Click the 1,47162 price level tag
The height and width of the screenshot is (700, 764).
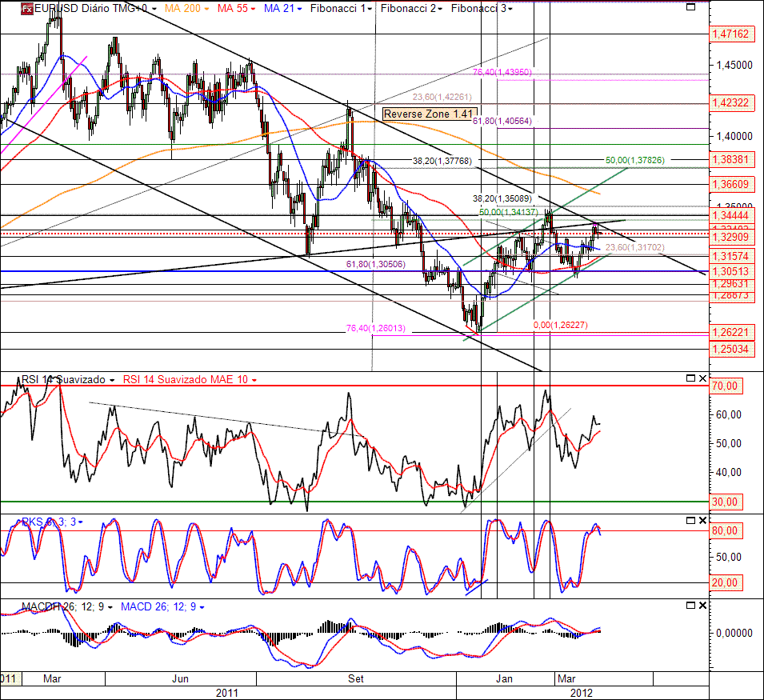[730, 34]
